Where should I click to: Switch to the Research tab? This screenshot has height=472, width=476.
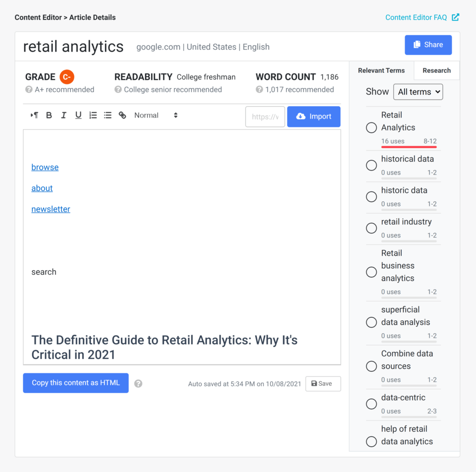(x=436, y=70)
